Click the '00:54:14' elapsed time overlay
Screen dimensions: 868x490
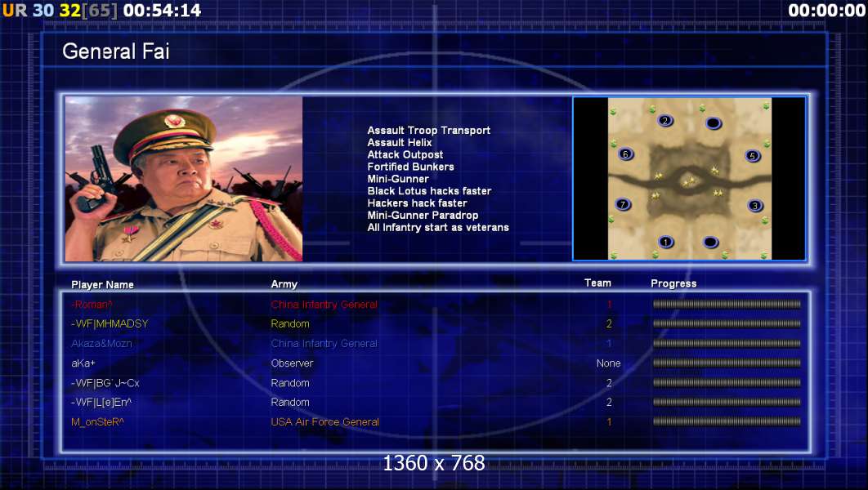pyautogui.click(x=162, y=10)
